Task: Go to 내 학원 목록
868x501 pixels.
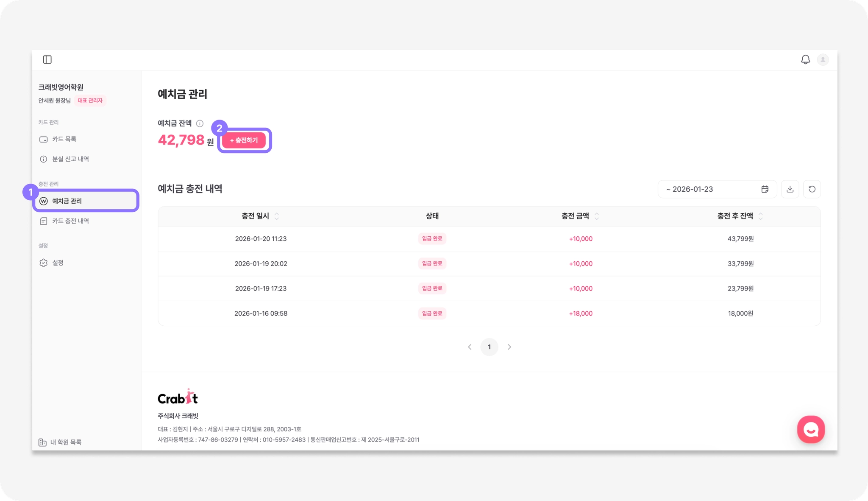Action: coord(65,442)
